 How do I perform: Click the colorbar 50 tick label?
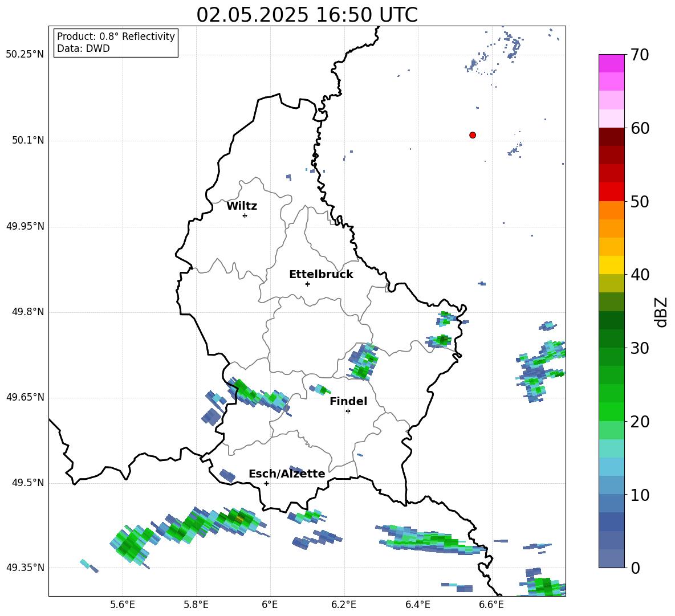(x=640, y=202)
